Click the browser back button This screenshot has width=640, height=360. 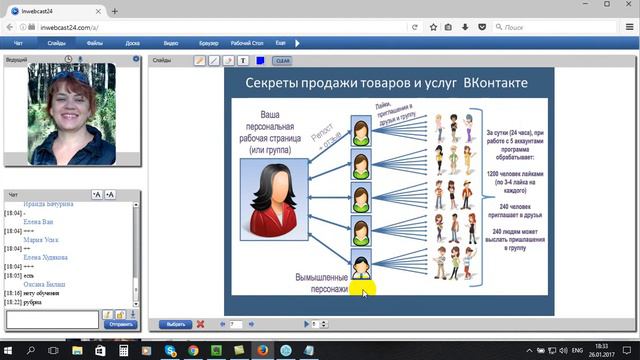click(x=9, y=27)
